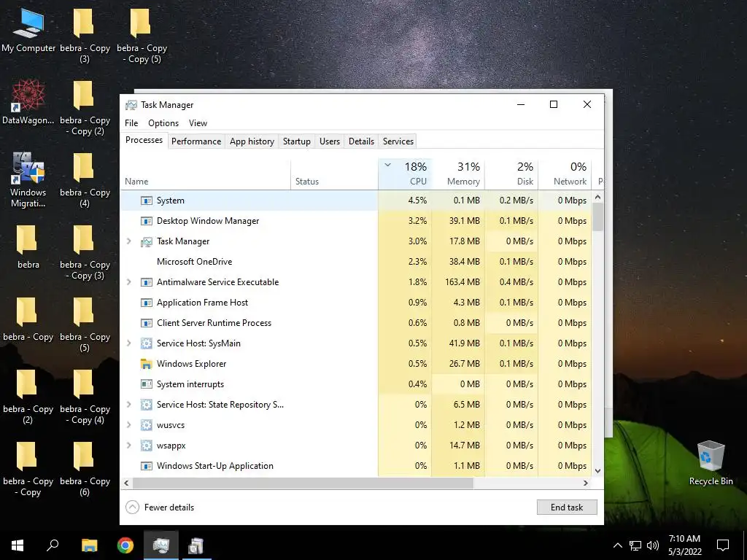
Task: Select the Windows Start-Up Application row
Action: pos(356,466)
